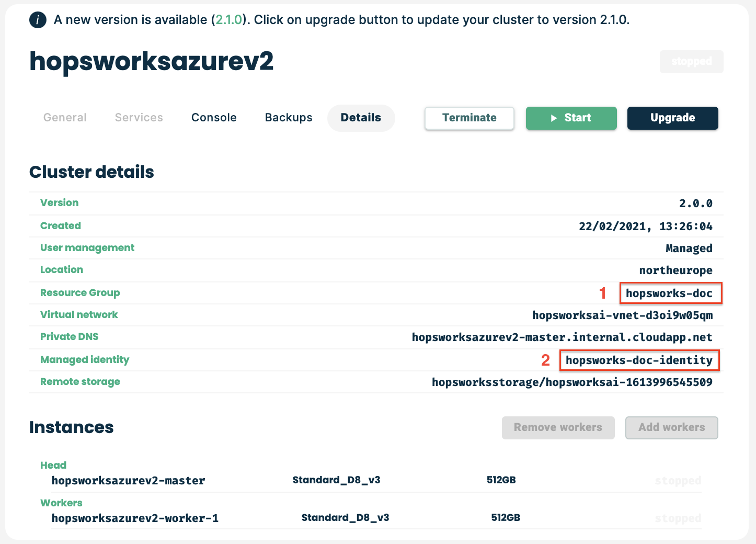Screen dimensions: 756x544
Task: Select the Remote storage path value
Action: click(x=572, y=382)
